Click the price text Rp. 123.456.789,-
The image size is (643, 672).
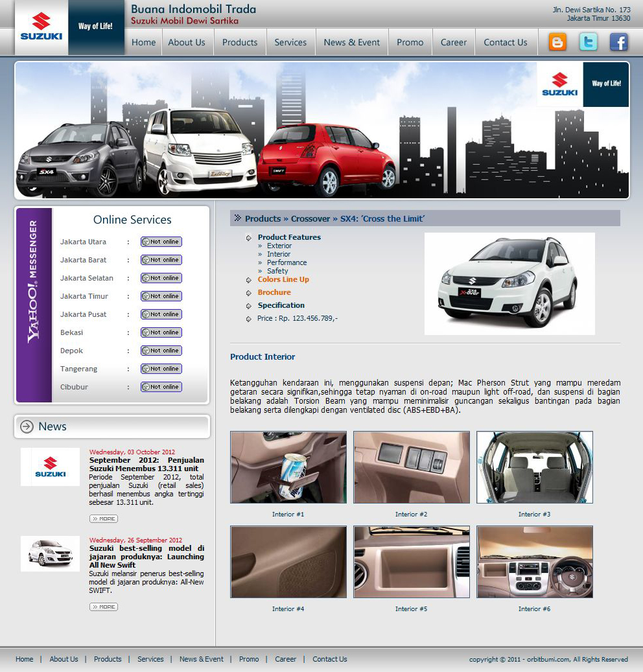pos(308,318)
